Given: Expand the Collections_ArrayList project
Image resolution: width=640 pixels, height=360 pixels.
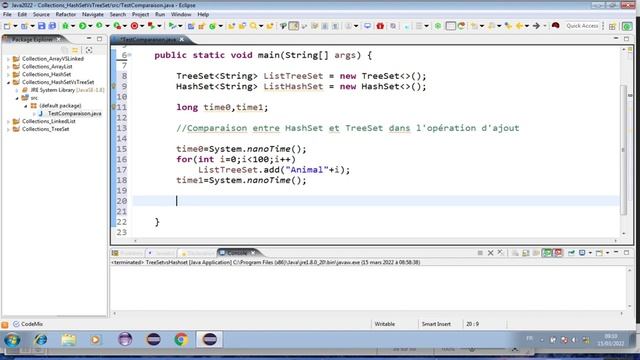Looking at the screenshot, I should pos(8,67).
